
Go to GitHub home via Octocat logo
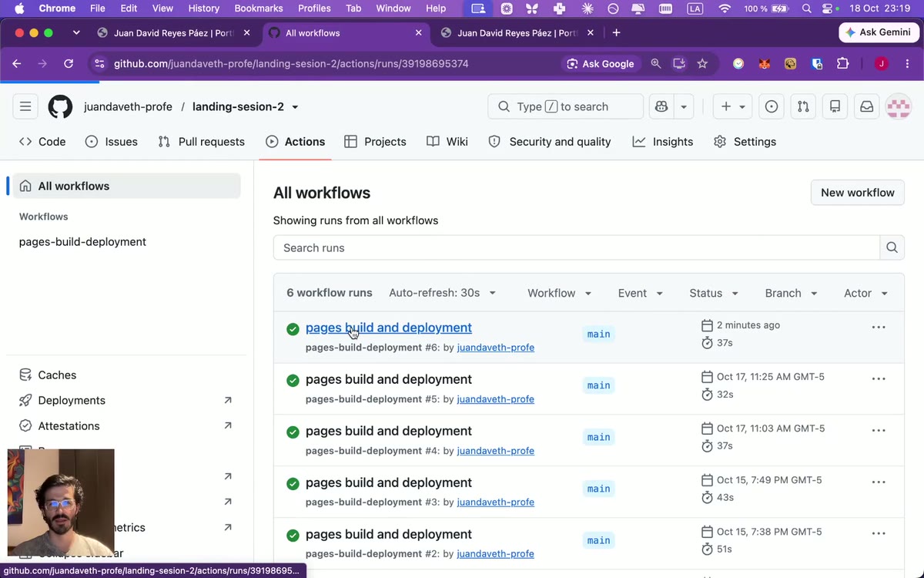[61, 106]
